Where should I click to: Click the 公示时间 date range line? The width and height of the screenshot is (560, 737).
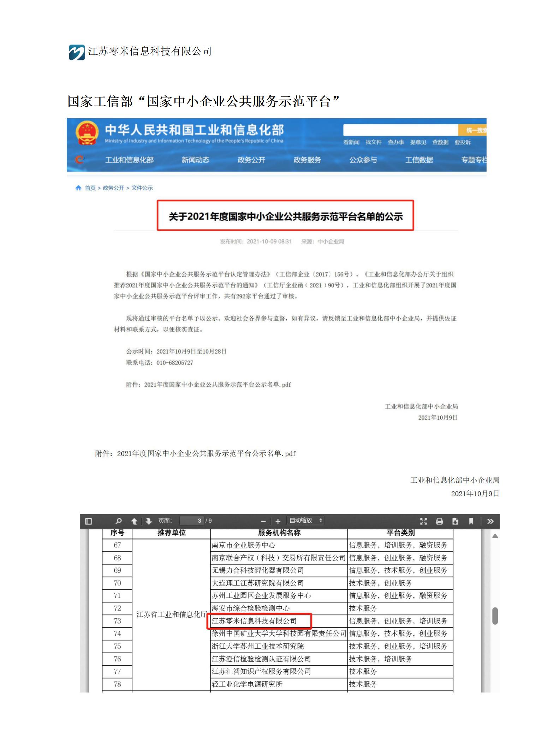click(176, 351)
